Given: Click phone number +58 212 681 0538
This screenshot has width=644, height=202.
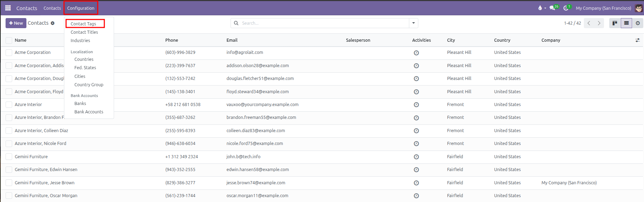Looking at the screenshot, I should (x=183, y=105).
